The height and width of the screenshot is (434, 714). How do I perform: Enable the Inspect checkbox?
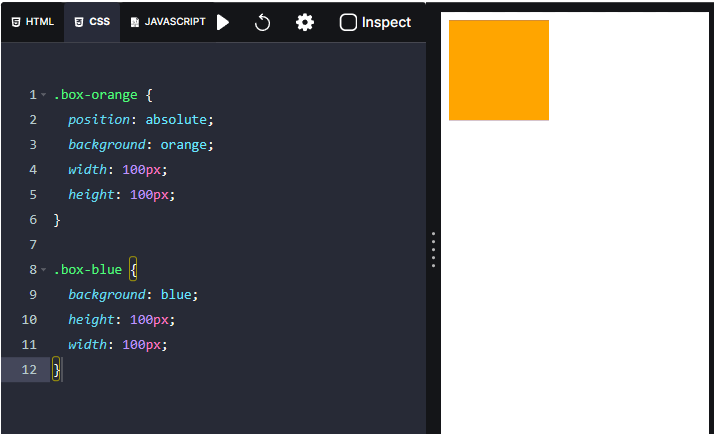[348, 22]
